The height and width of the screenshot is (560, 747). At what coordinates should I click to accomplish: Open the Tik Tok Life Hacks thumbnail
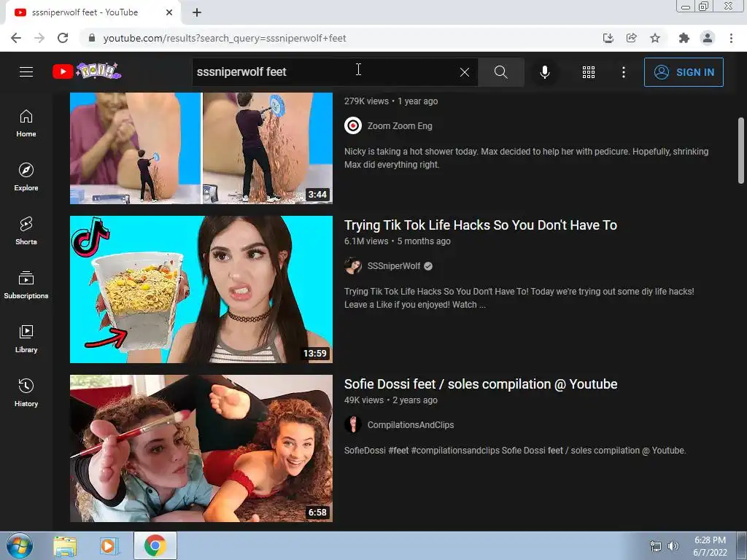(201, 289)
